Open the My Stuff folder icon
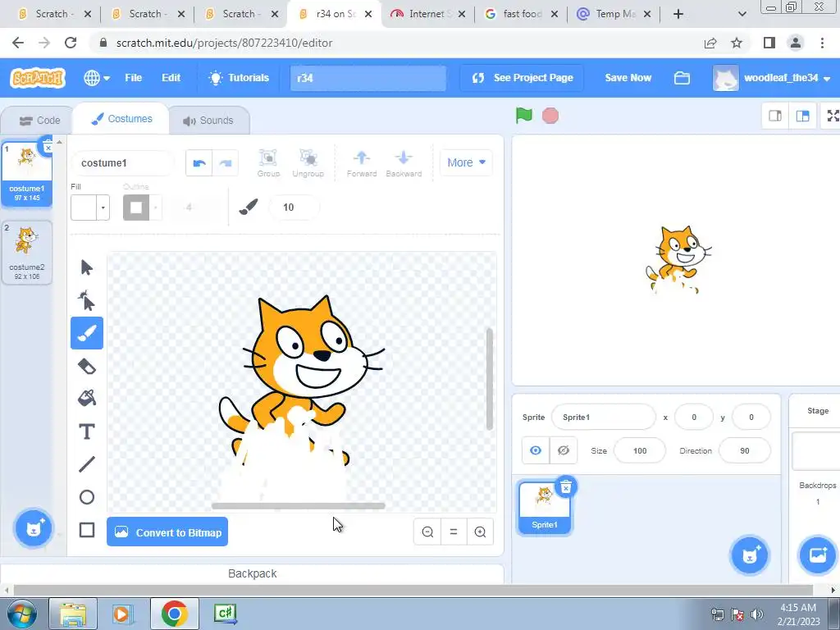Screen dimensions: 840x630 682,78
